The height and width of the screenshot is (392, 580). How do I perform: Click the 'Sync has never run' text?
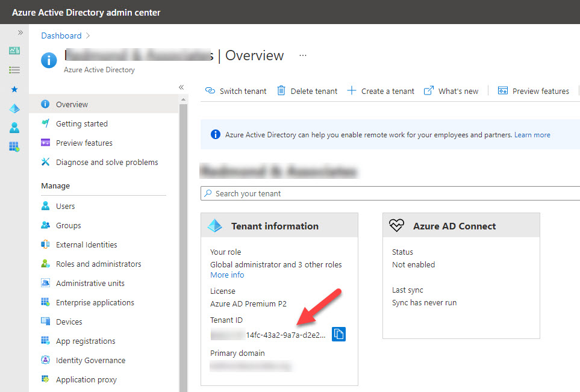click(x=424, y=302)
